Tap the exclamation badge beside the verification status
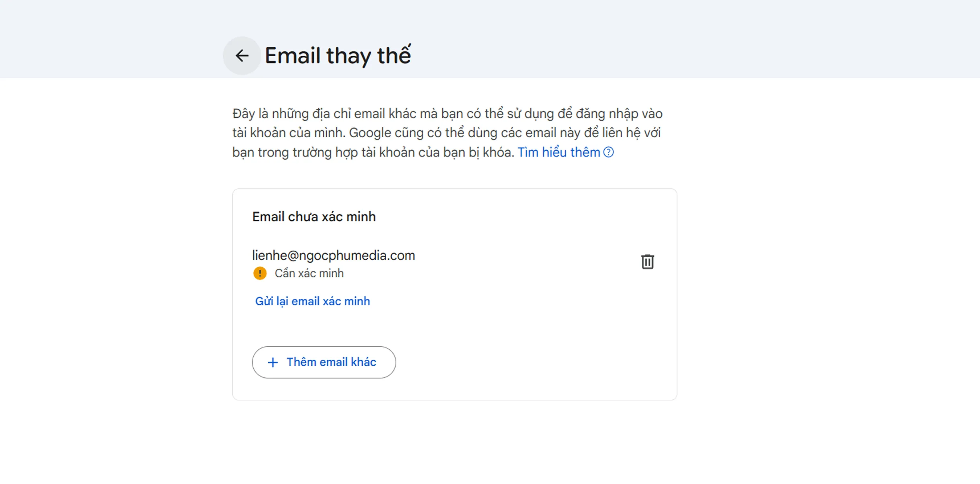Screen dimensions: 980x484 click(260, 273)
